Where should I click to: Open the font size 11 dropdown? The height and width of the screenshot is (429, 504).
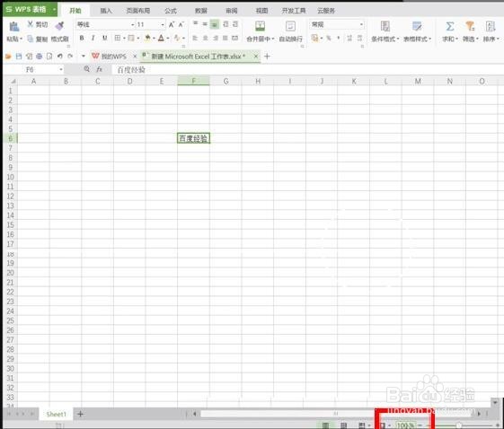click(163, 25)
